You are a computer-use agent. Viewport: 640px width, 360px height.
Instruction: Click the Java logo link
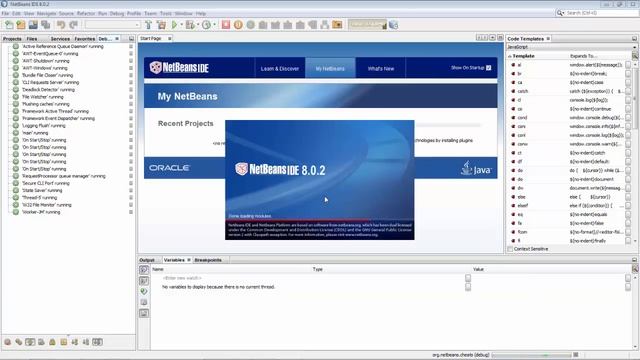[x=476, y=168]
